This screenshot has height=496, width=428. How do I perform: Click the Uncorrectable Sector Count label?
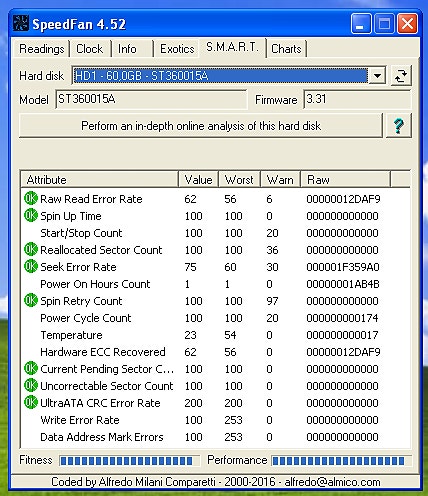107,386
